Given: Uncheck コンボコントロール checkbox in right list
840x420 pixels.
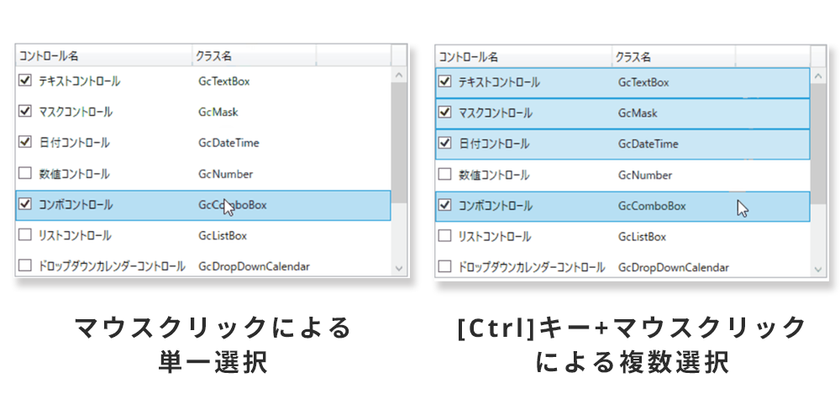Looking at the screenshot, I should (x=445, y=205).
